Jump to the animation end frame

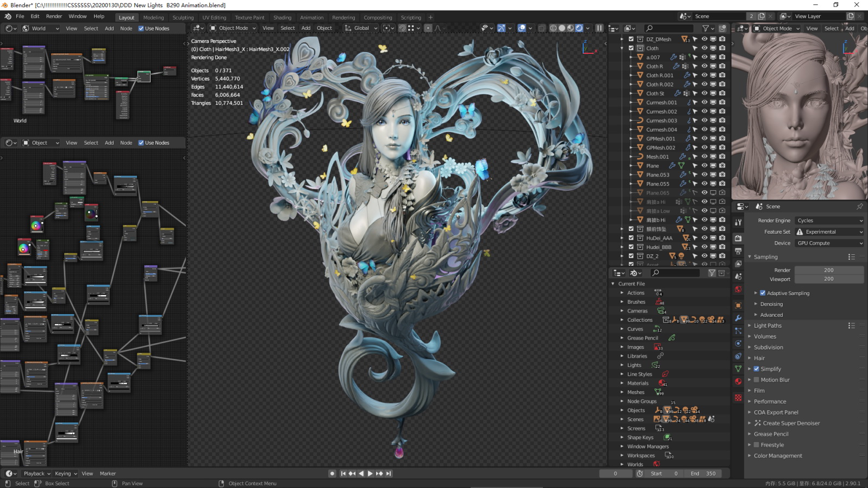[x=389, y=474]
